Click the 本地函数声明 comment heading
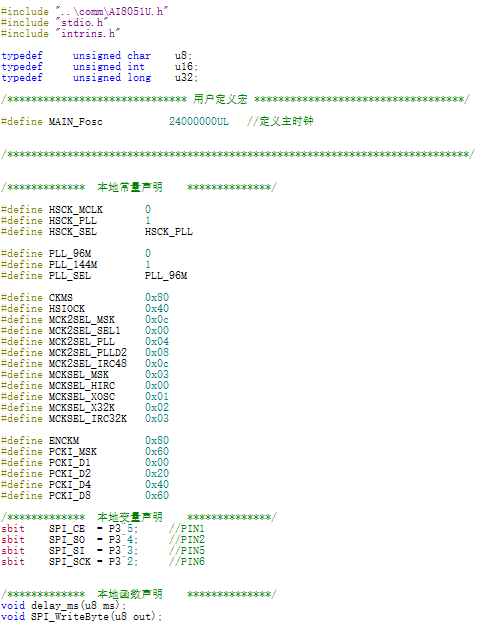The height and width of the screenshot is (627, 482). [x=130, y=594]
